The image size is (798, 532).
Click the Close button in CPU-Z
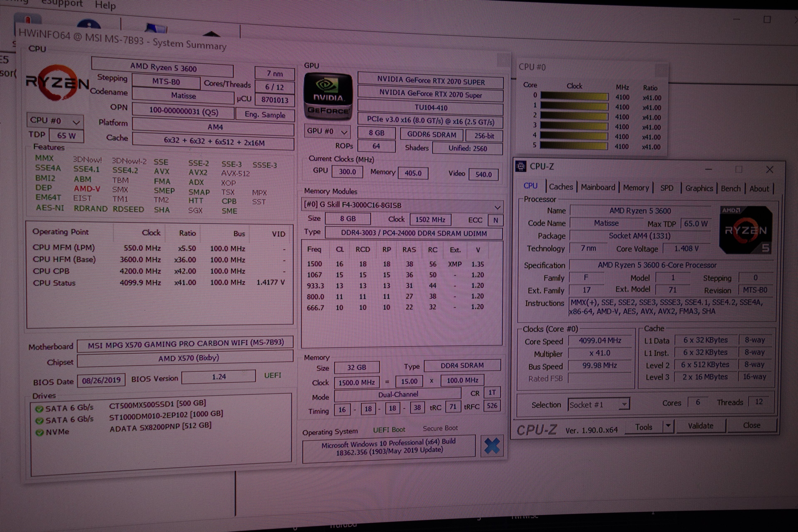point(751,425)
